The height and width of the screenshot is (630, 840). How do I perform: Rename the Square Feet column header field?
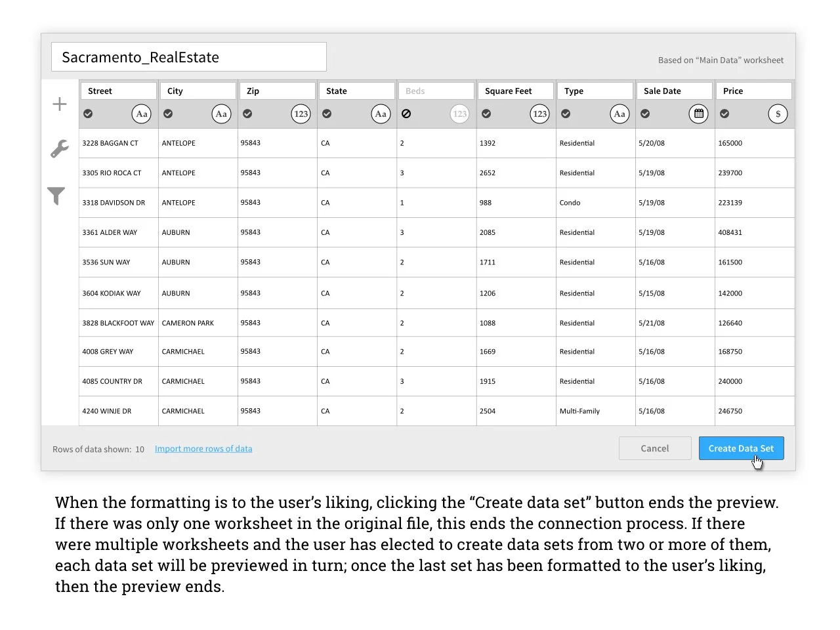point(516,91)
